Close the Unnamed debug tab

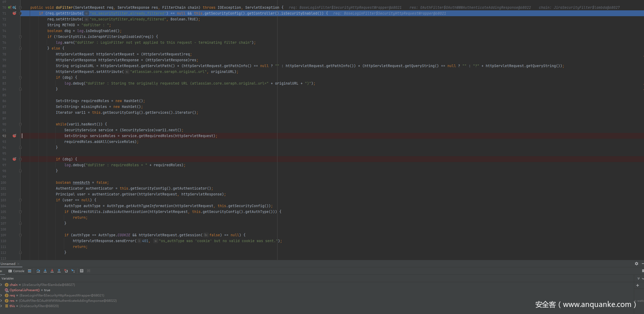click(x=19, y=264)
